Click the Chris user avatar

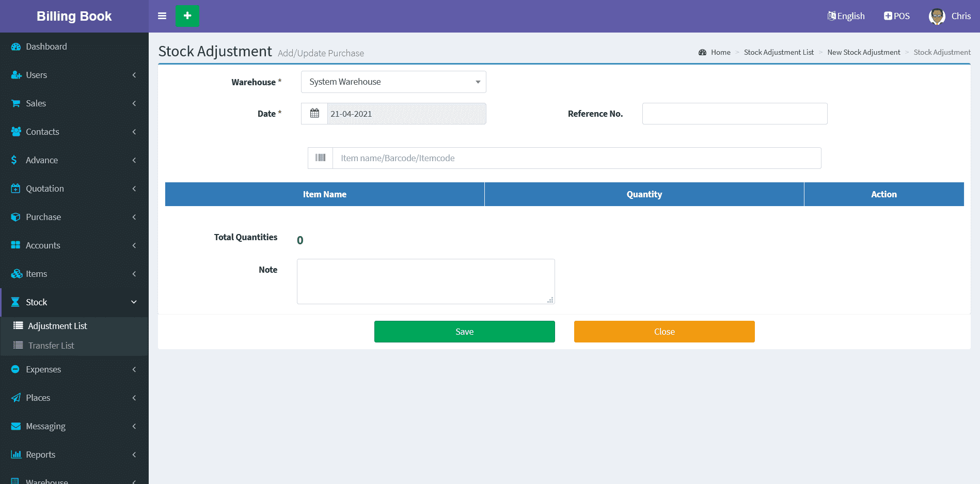(x=937, y=16)
